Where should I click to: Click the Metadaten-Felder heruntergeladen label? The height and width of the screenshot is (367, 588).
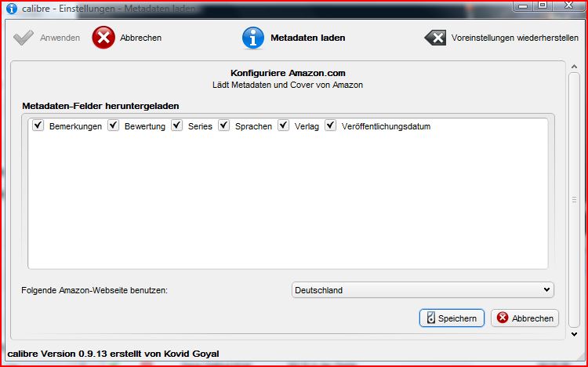(100, 106)
